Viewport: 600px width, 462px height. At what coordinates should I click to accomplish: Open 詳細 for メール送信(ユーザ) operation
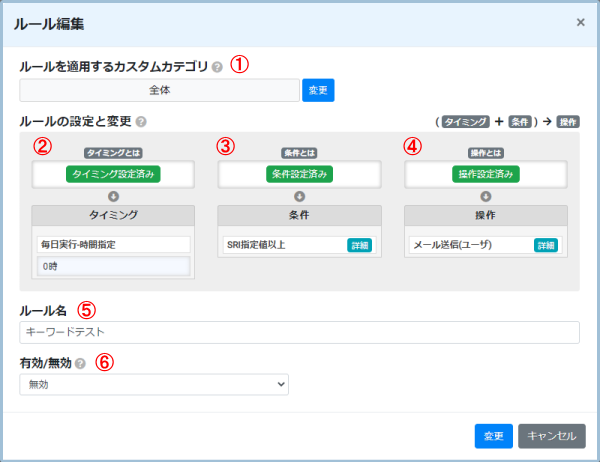click(546, 245)
